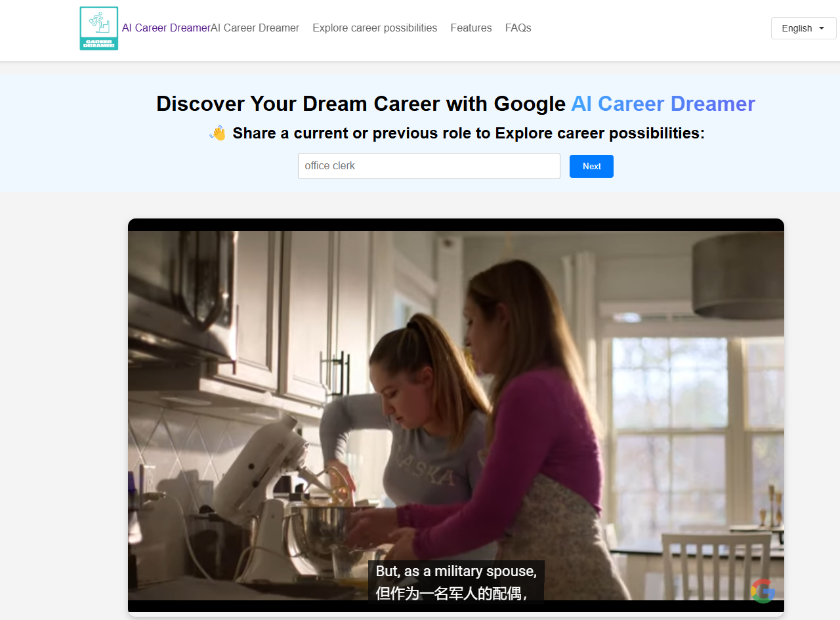The image size is (840, 620).
Task: Focus the office clerk role input field
Action: point(429,166)
